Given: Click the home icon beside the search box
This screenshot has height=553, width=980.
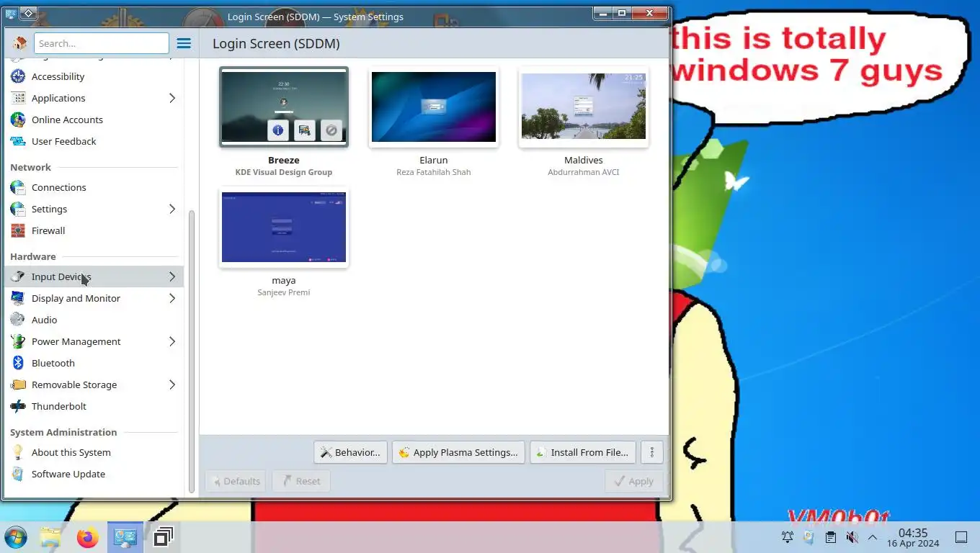Looking at the screenshot, I should (19, 43).
